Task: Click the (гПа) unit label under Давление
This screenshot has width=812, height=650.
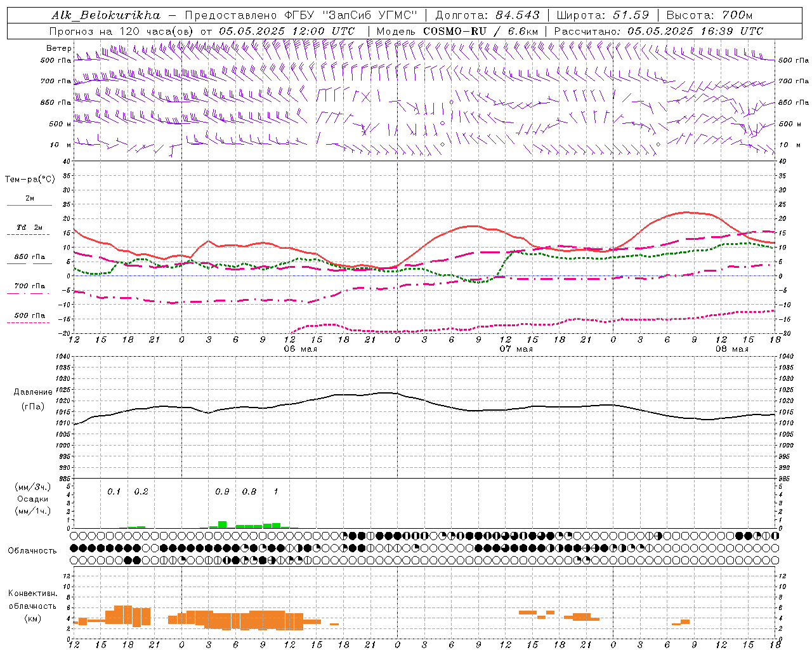Action: coord(33,407)
